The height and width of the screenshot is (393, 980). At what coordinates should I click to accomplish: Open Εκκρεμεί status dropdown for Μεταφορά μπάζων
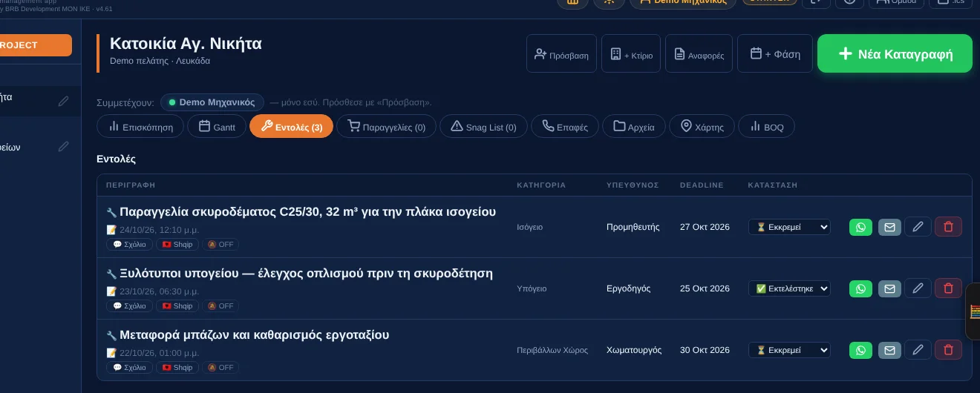pyautogui.click(x=789, y=350)
